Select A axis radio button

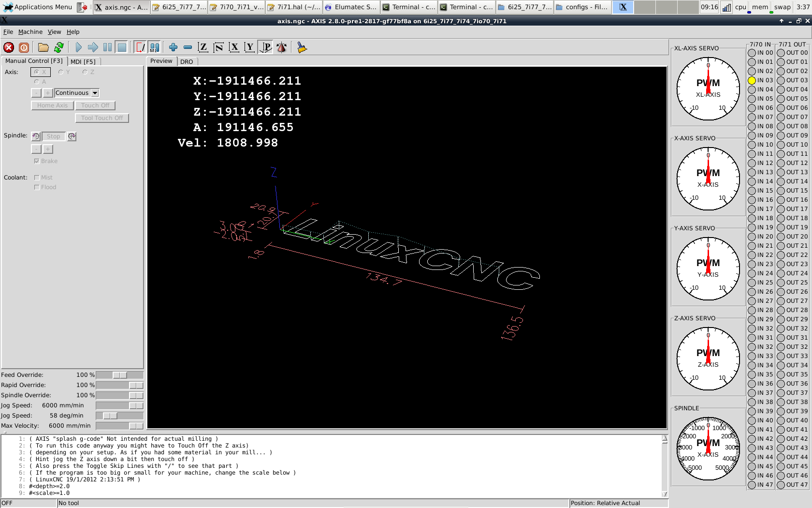coord(40,82)
